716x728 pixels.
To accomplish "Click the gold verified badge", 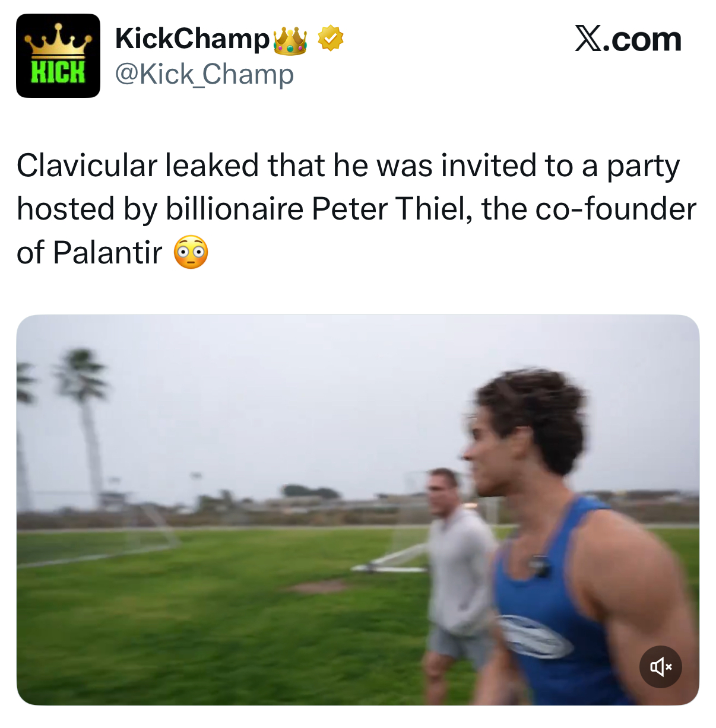I will (331, 39).
